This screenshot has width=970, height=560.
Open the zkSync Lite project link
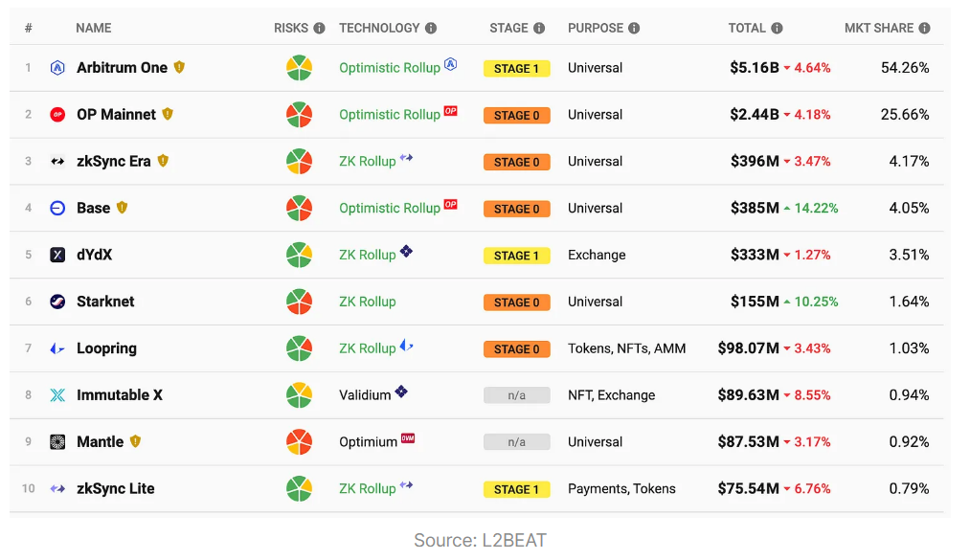tap(115, 488)
